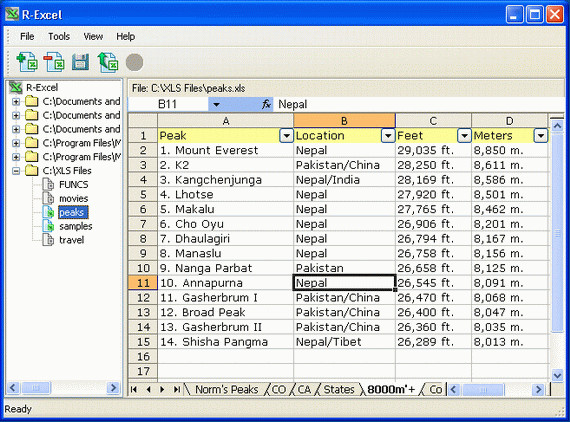
Task: Click the add Excel file toolbar icon
Action: point(27,62)
